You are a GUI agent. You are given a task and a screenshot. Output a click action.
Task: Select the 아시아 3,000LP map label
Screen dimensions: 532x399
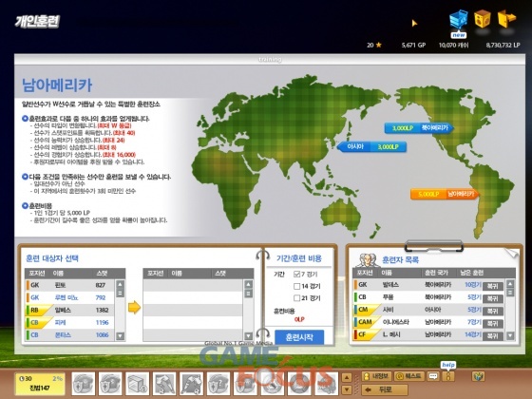coord(371,146)
